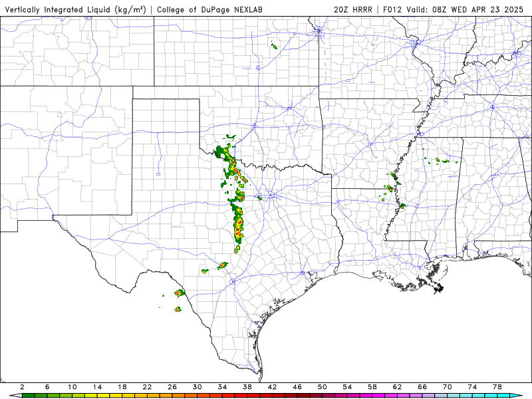
Task: Click the dark green color bar segment under 2
Action: pos(28,396)
